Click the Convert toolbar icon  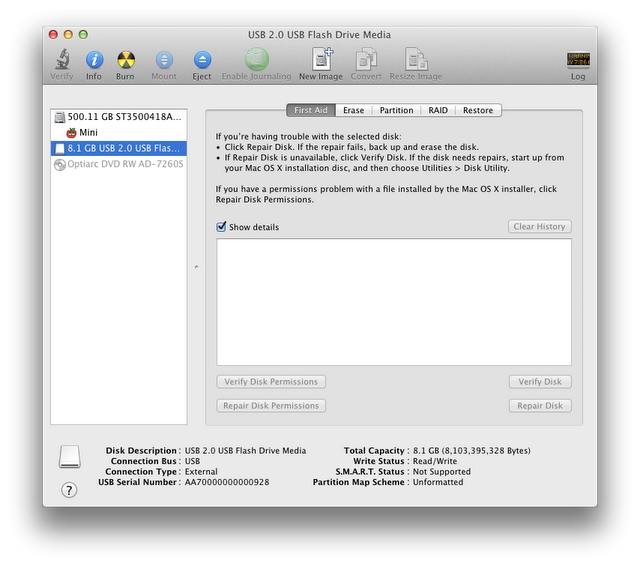pos(366,60)
